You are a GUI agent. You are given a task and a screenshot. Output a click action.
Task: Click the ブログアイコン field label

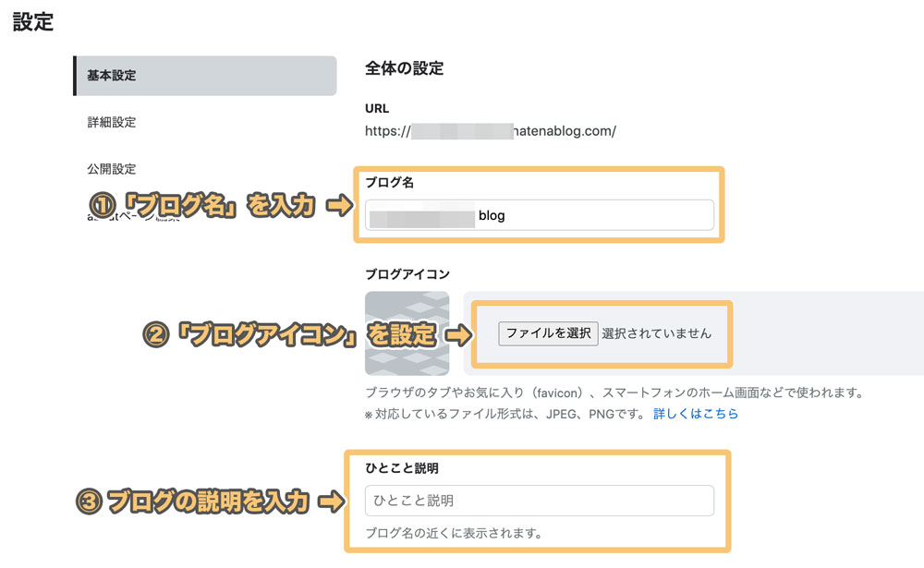[x=407, y=274]
